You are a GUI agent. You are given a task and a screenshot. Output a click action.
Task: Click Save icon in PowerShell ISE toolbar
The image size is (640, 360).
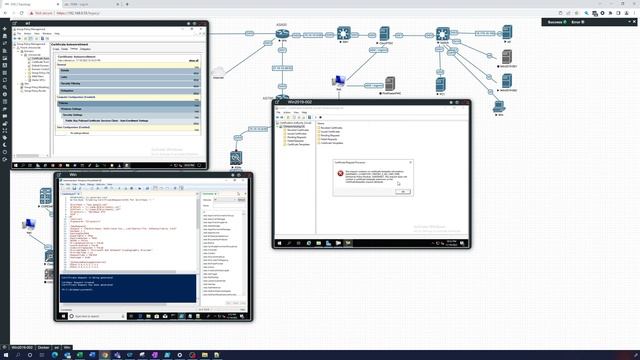coord(74,189)
